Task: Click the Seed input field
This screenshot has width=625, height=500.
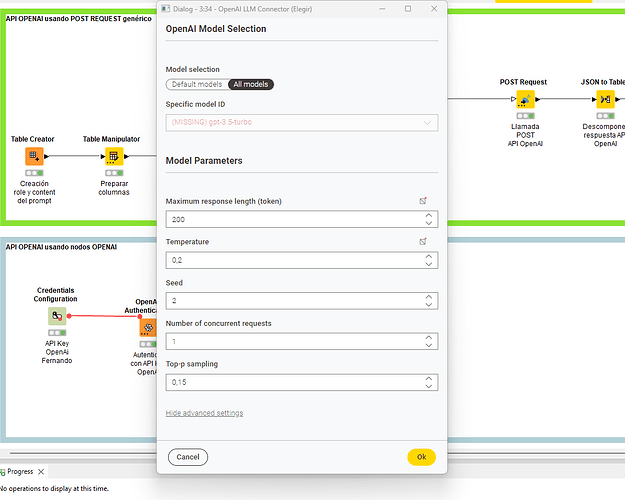Action: [302, 301]
